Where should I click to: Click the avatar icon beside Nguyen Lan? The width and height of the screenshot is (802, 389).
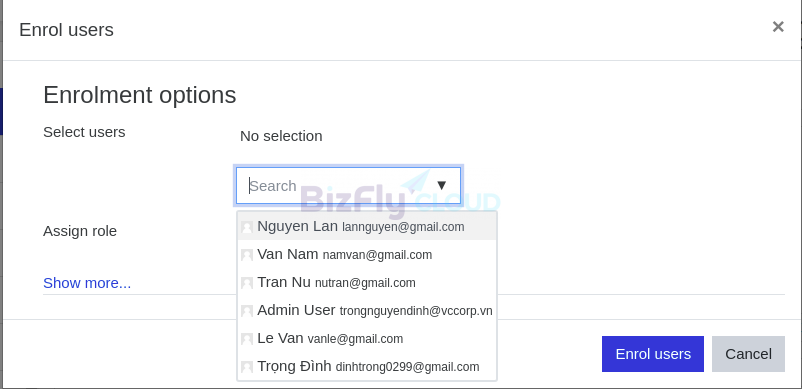247,227
